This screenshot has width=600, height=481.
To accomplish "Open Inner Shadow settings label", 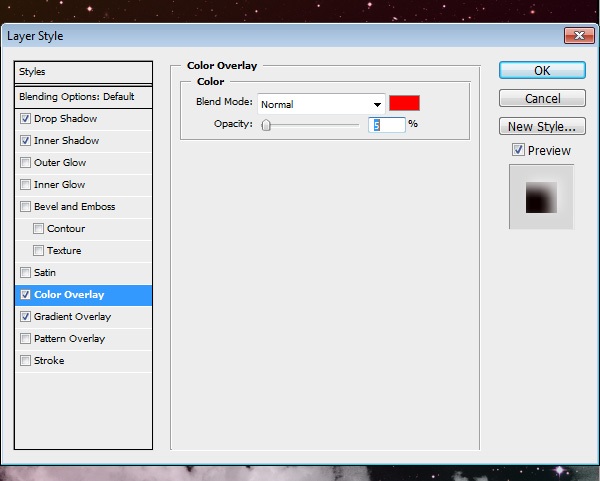I will [67, 141].
